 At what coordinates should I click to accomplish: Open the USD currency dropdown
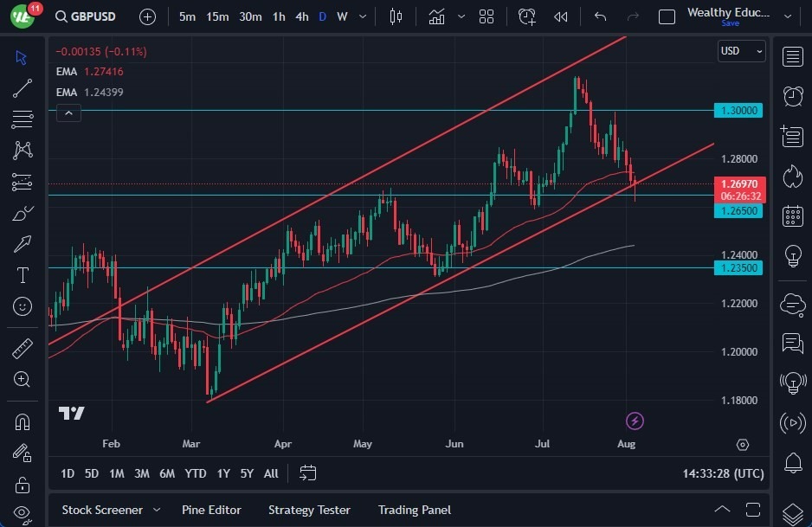click(741, 51)
